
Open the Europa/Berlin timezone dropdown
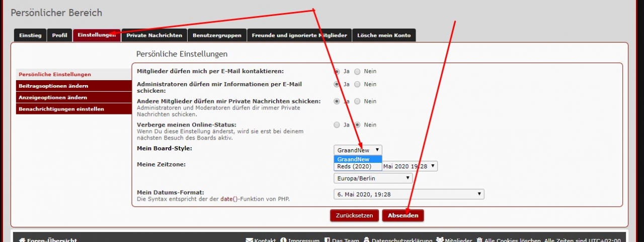(373, 178)
